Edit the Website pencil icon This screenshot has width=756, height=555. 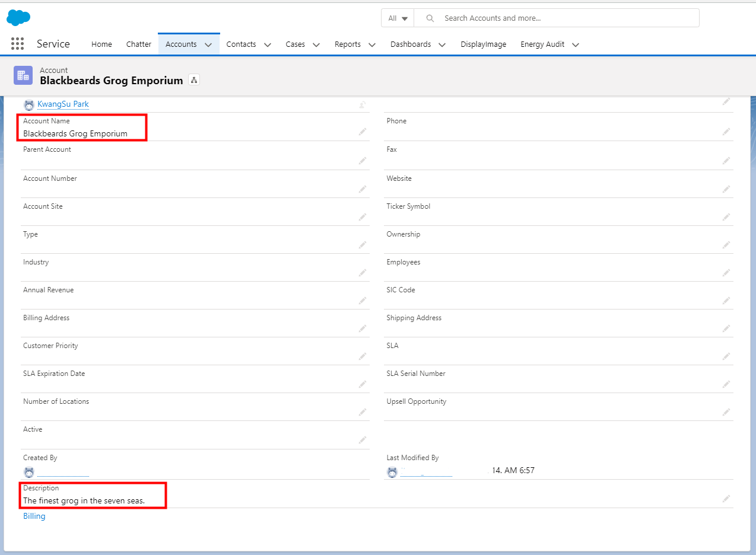point(726,189)
